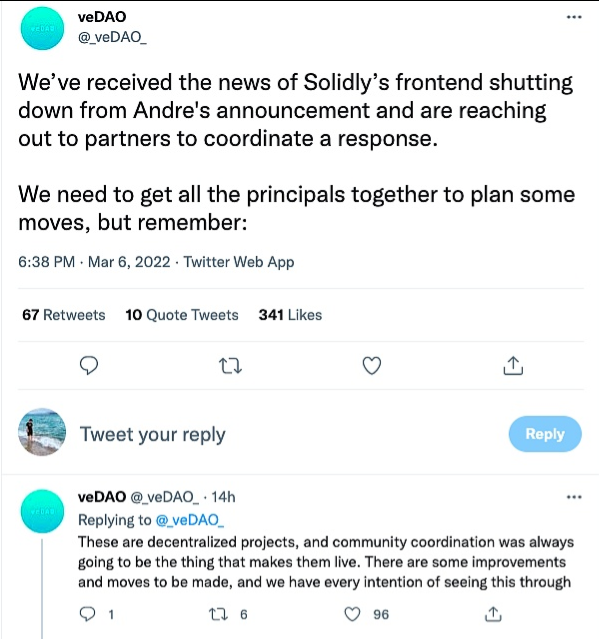
Task: Open the 67 Retweets list
Action: [x=64, y=315]
